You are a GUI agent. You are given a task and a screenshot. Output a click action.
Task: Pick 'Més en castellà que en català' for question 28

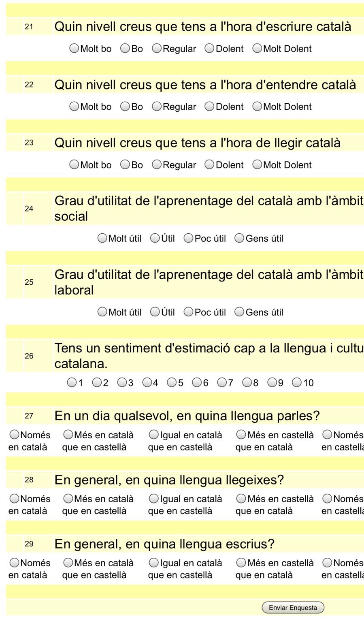(x=241, y=499)
